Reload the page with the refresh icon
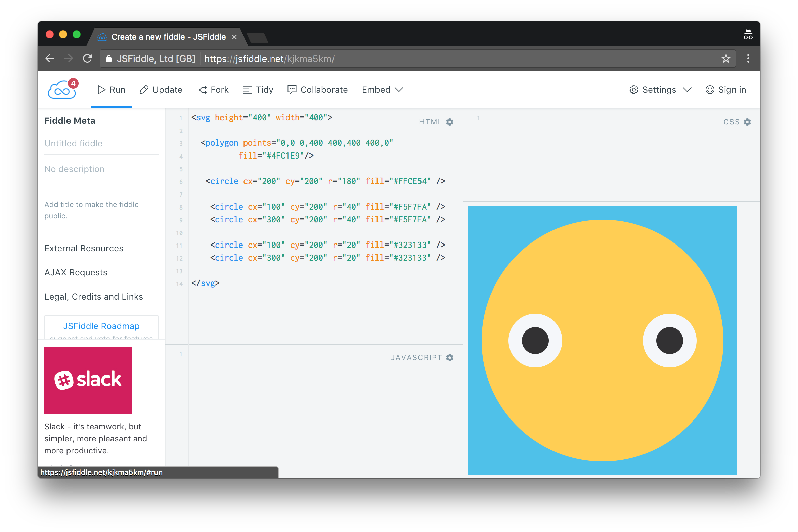 pyautogui.click(x=88, y=59)
